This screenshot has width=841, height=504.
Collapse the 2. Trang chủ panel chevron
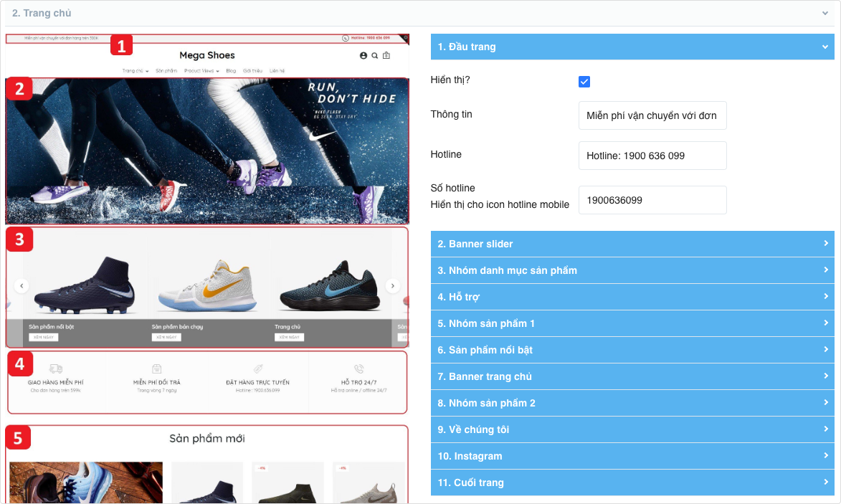tap(826, 13)
